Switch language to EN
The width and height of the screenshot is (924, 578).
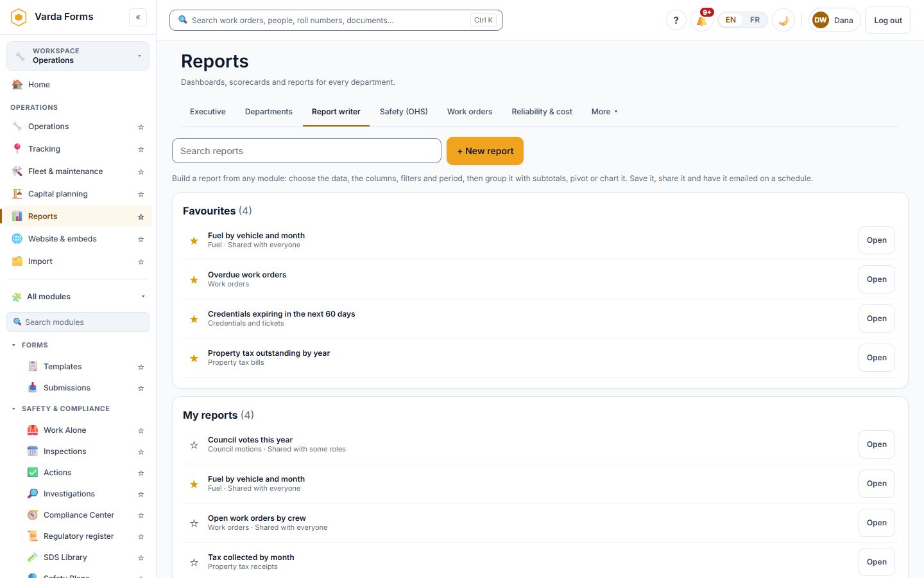click(x=731, y=20)
